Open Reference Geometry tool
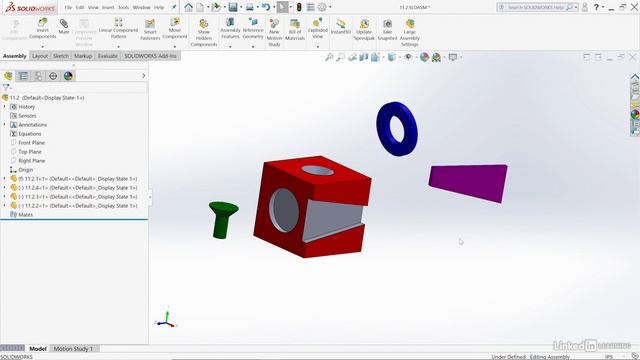This screenshot has width=640, height=360. pos(253,28)
